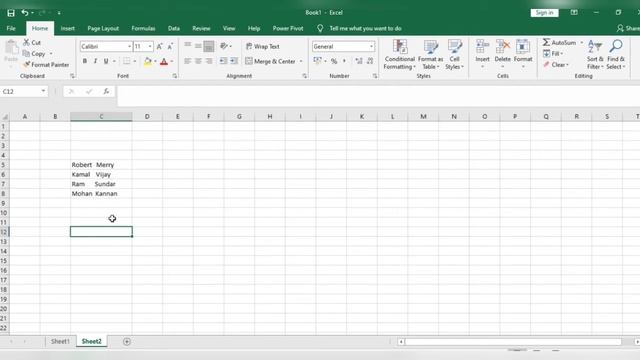Paste clipboard contents
Screen dimensions: 640x360
coord(11,52)
